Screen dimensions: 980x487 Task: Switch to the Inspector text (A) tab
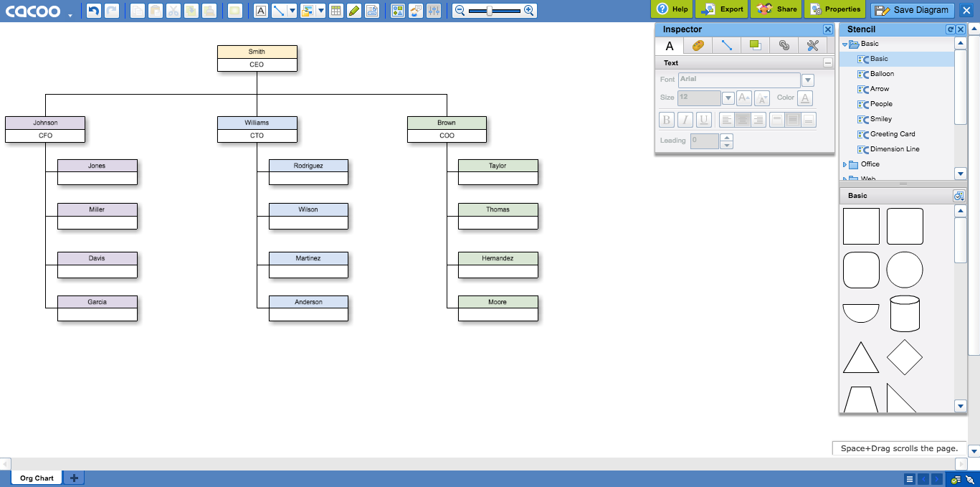(x=670, y=46)
